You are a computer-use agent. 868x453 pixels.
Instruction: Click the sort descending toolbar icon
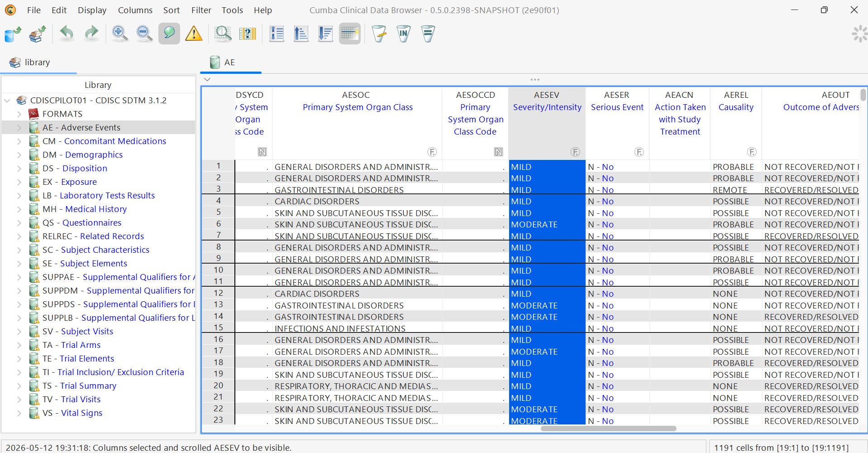(x=325, y=34)
